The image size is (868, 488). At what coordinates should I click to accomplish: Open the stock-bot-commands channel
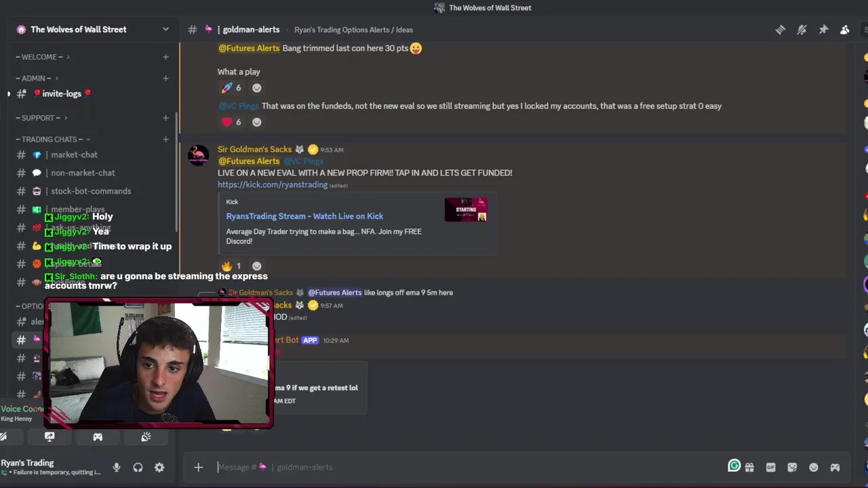click(x=92, y=191)
